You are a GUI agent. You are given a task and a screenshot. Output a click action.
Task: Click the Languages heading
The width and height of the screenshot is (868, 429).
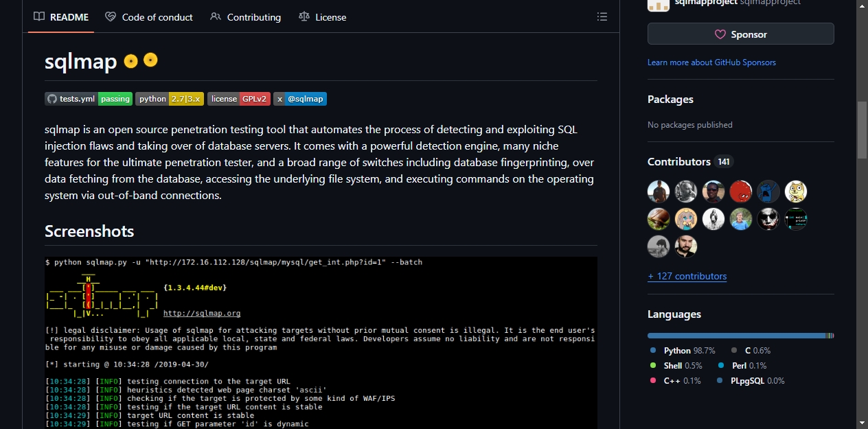(x=674, y=314)
